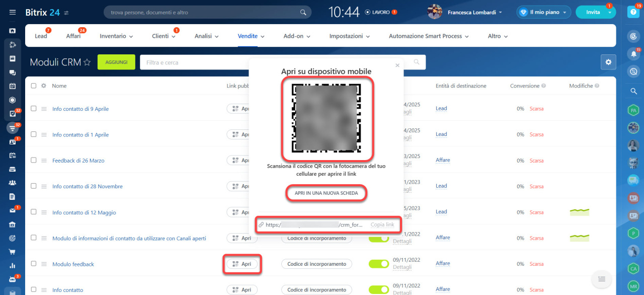Check the box for Modulo feedback

(34, 264)
